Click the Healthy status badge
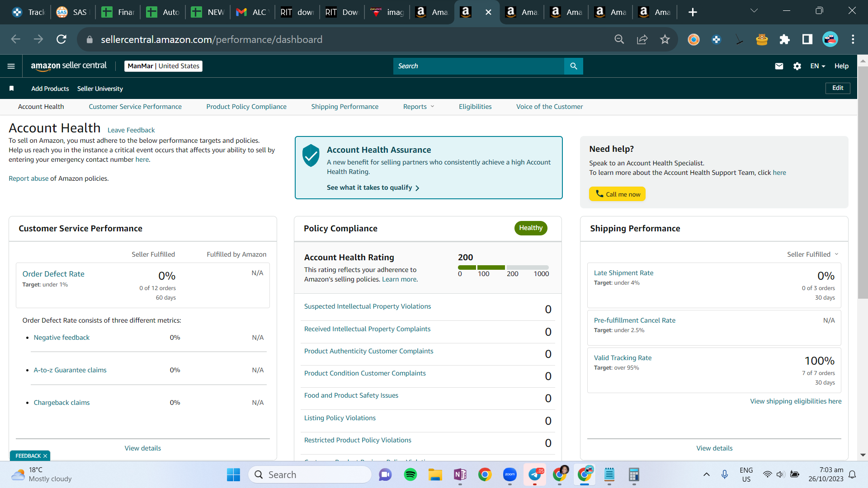Viewport: 868px width, 488px height. pos(531,228)
